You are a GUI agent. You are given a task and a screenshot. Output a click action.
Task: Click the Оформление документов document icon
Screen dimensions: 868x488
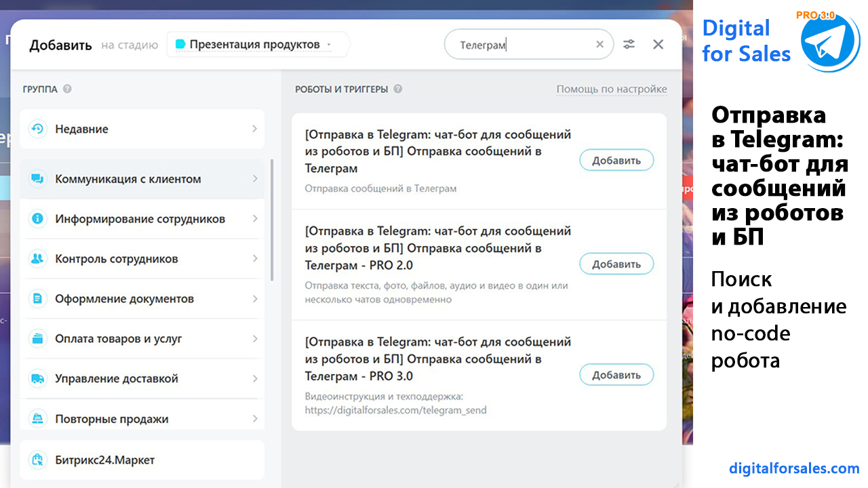tap(37, 299)
